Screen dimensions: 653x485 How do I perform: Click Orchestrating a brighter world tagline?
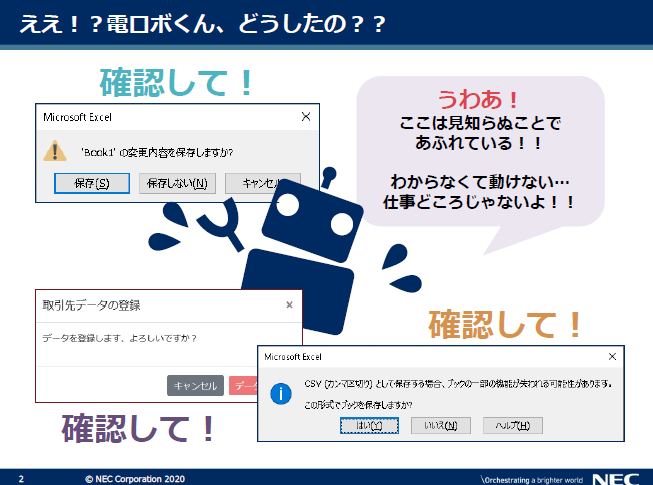click(x=532, y=480)
